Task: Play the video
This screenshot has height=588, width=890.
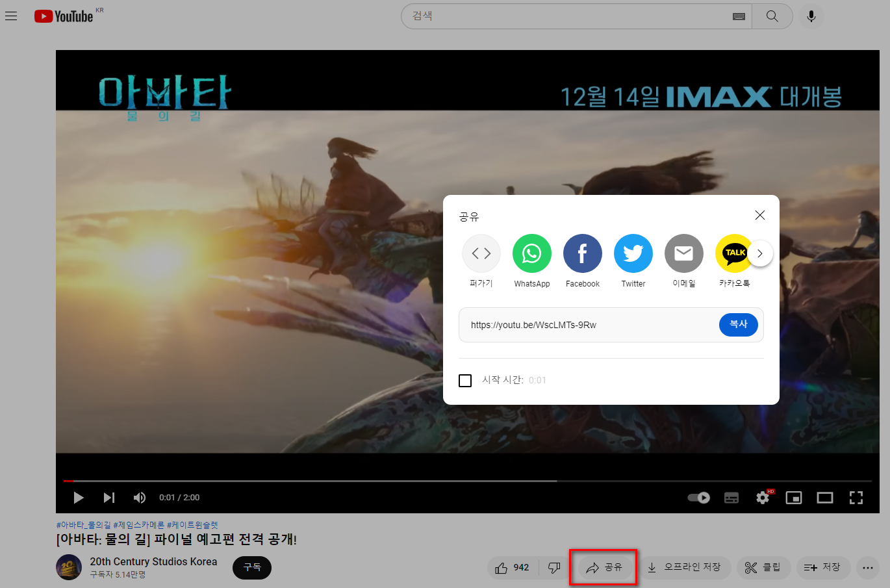Action: [x=79, y=498]
